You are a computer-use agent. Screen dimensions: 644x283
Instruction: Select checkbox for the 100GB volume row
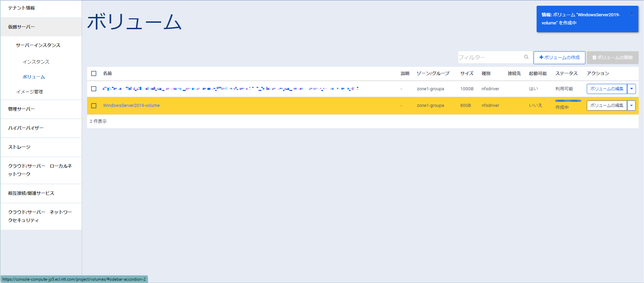pyautogui.click(x=94, y=89)
